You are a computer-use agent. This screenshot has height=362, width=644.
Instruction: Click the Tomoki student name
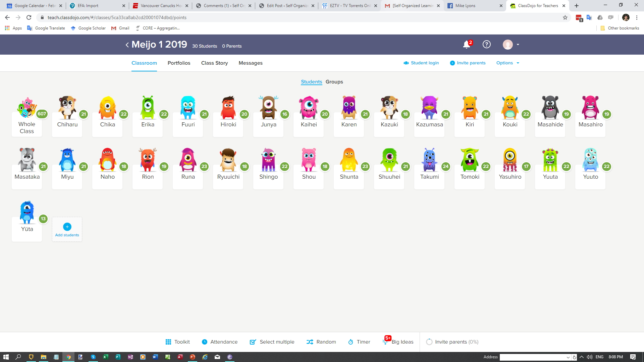point(470,177)
